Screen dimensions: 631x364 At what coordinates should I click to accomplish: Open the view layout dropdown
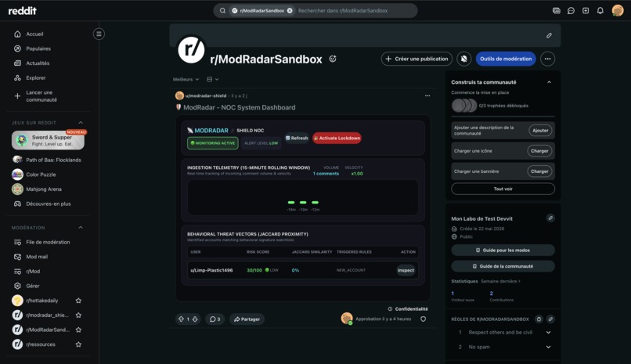click(x=213, y=79)
